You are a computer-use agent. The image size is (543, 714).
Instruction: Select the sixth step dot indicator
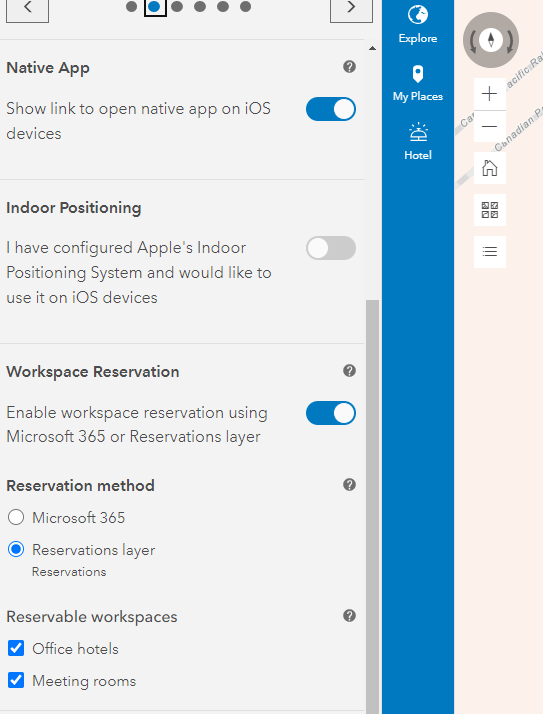(246, 6)
